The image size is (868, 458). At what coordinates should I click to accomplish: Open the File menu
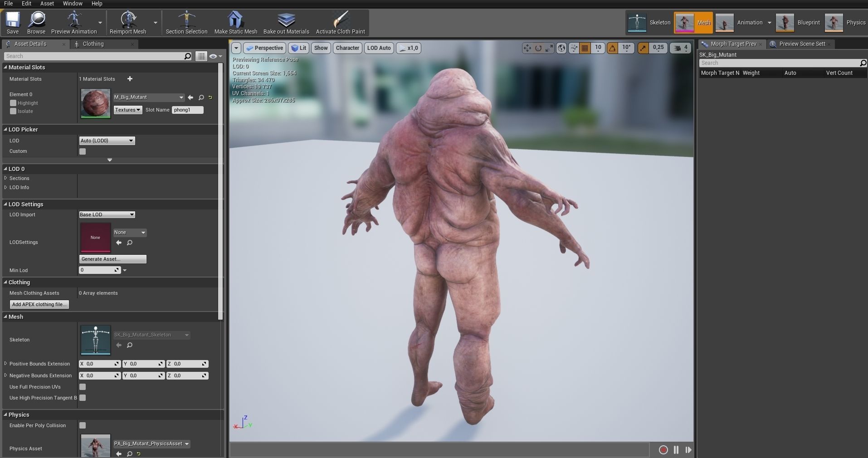tap(9, 4)
